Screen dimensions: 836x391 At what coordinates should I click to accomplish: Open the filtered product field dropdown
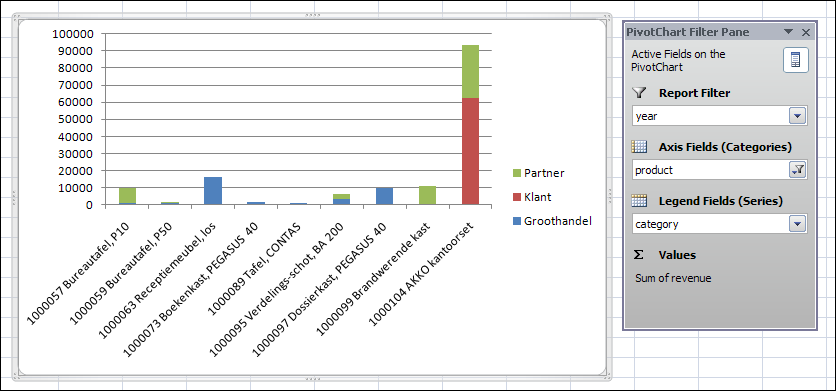pos(798,170)
